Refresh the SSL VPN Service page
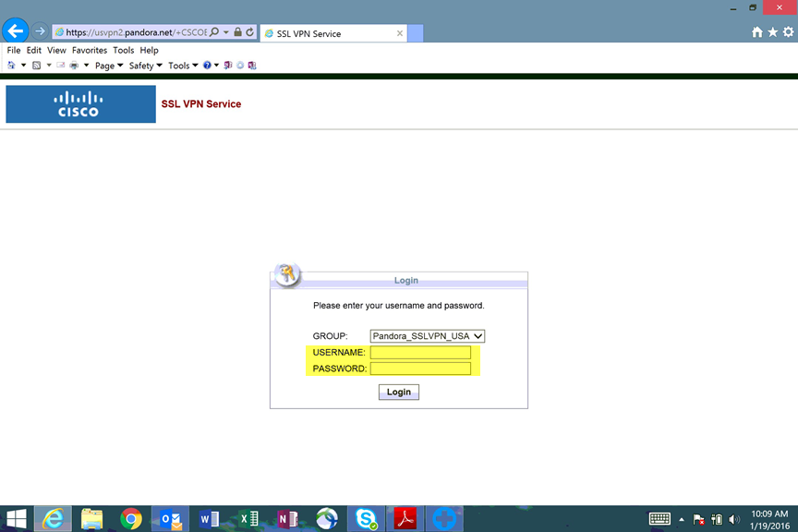Screen dimensions: 798x532 [249, 30]
